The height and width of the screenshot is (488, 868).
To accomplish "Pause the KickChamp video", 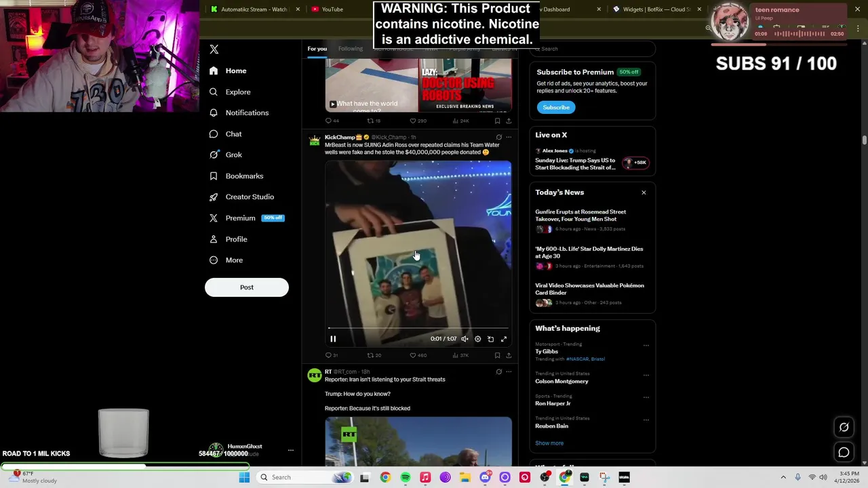I will 333,339.
